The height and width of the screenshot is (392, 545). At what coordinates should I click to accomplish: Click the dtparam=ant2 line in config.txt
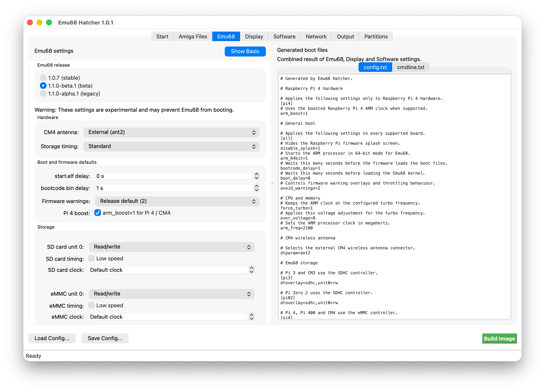pyautogui.click(x=295, y=253)
